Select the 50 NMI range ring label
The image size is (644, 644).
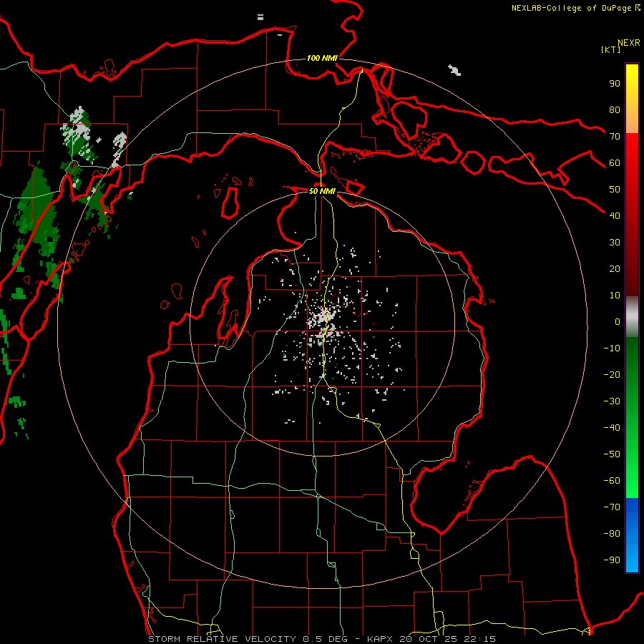point(322,191)
